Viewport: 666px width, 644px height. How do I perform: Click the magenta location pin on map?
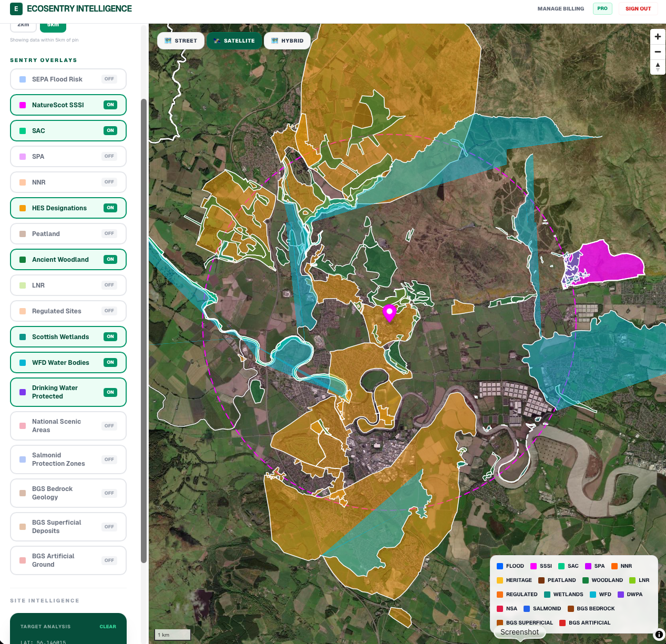pyautogui.click(x=389, y=312)
